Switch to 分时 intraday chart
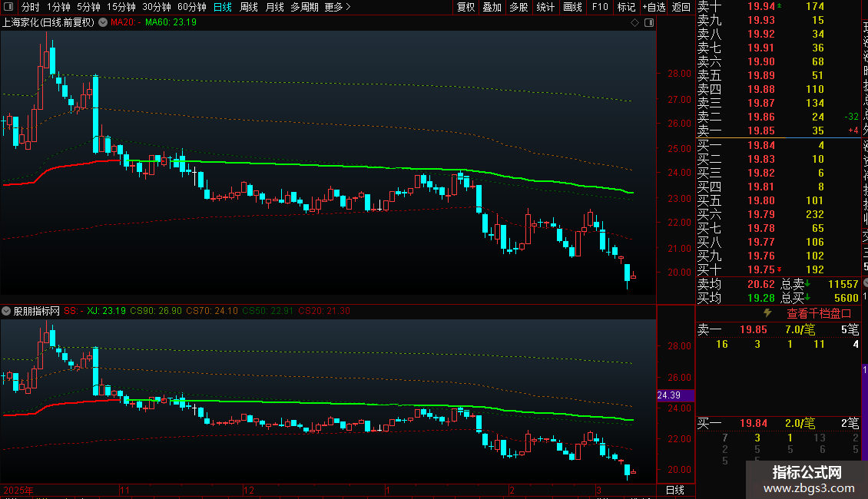Screen dimensions: 868x499 pos(31,7)
